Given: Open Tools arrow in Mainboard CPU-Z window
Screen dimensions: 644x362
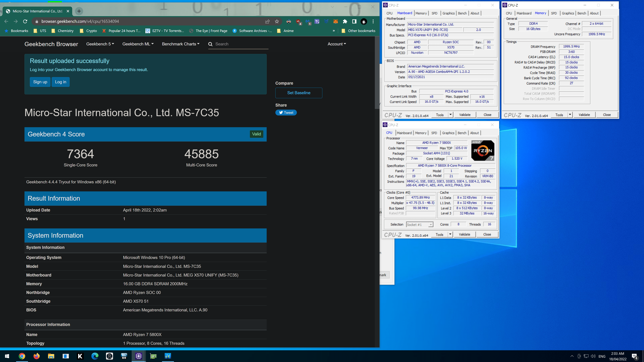Looking at the screenshot, I should point(450,115).
